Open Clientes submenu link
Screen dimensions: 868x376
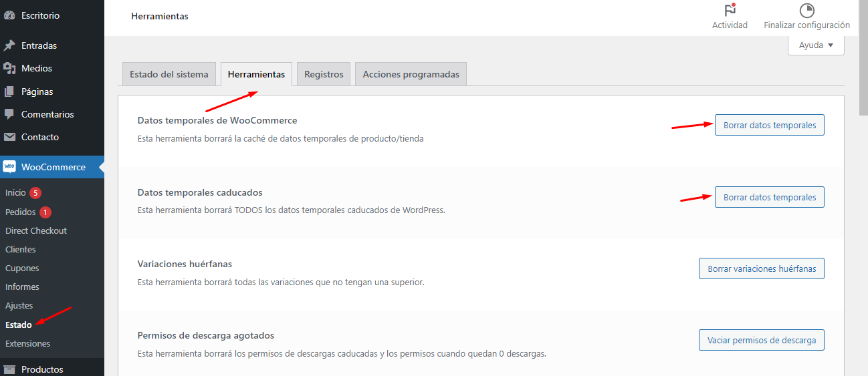coord(21,249)
